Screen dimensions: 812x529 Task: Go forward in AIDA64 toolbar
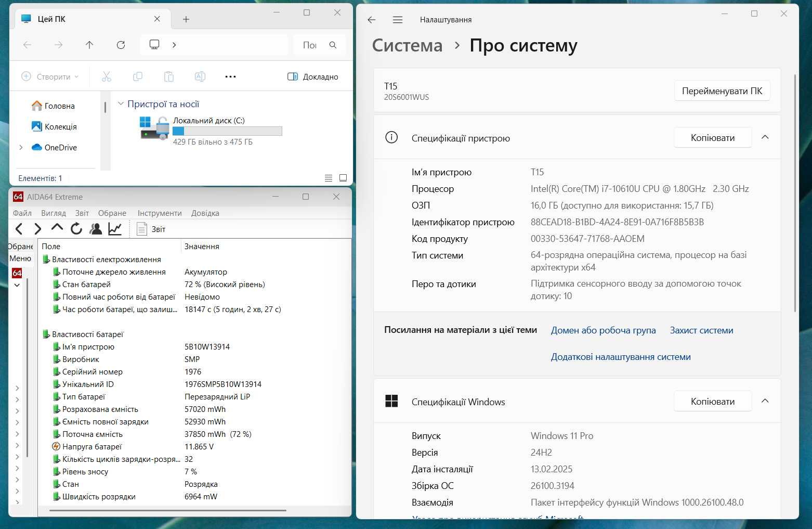pyautogui.click(x=37, y=229)
